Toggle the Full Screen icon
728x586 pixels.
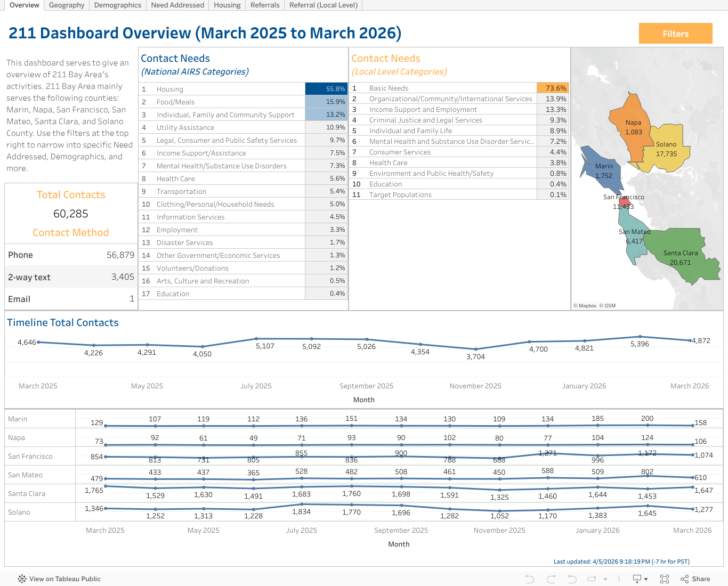(665, 579)
